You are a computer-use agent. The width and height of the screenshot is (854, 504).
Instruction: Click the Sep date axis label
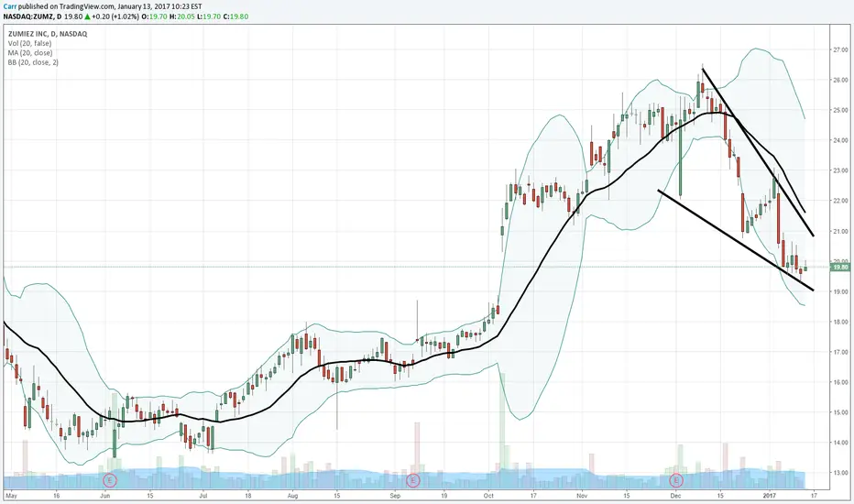395,496
